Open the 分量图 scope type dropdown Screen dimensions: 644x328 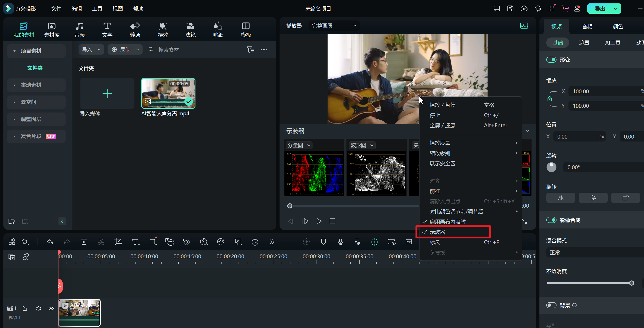pyautogui.click(x=299, y=145)
